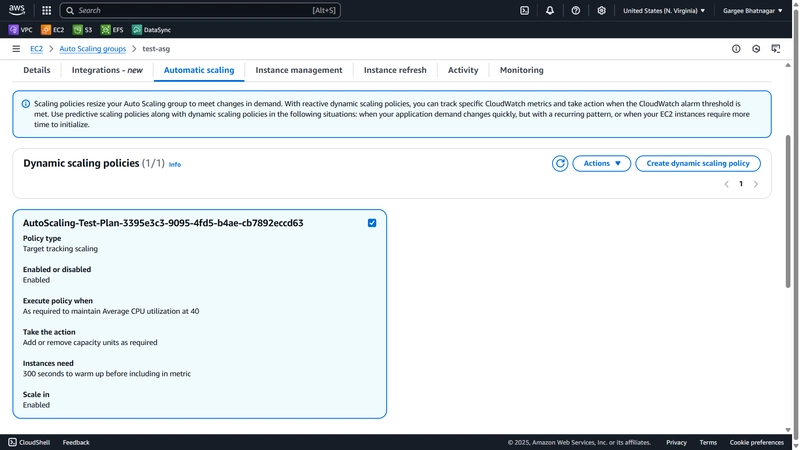The height and width of the screenshot is (450, 800).
Task: Go to next policies page arrow
Action: tap(756, 184)
